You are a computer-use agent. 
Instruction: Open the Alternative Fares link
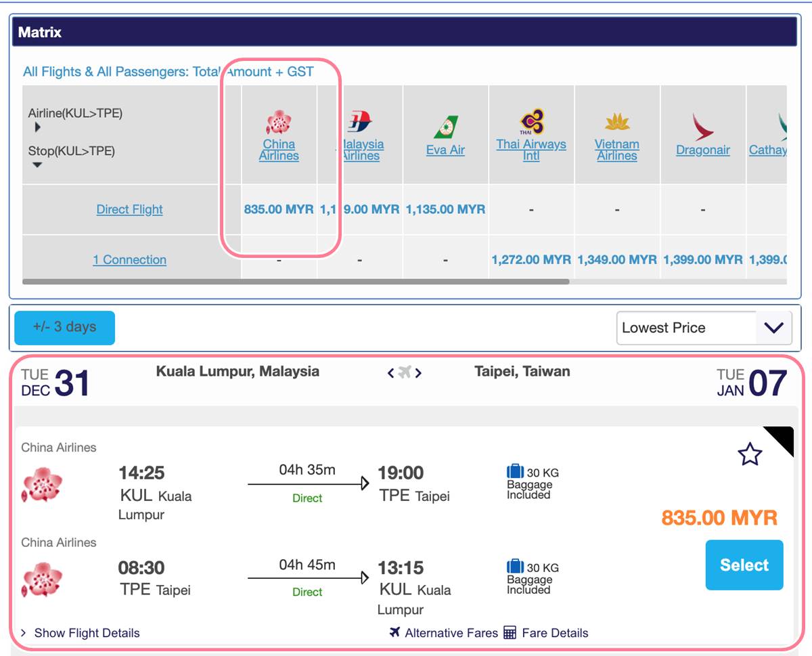451,633
